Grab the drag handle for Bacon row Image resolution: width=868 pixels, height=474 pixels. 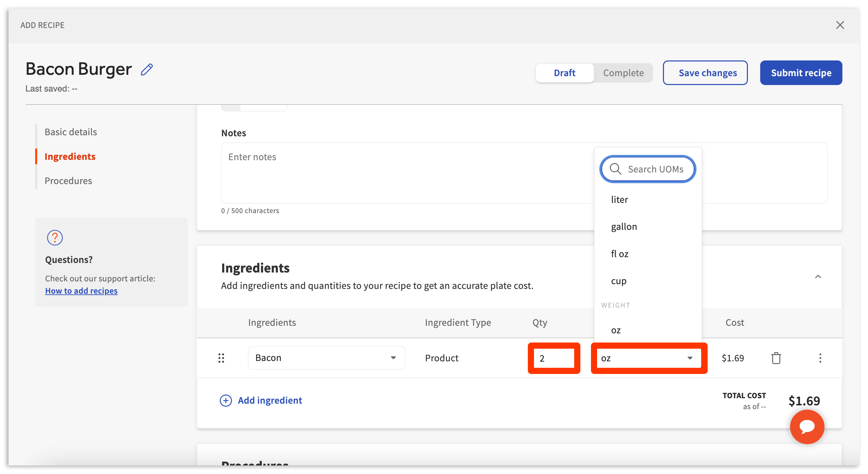click(x=221, y=358)
